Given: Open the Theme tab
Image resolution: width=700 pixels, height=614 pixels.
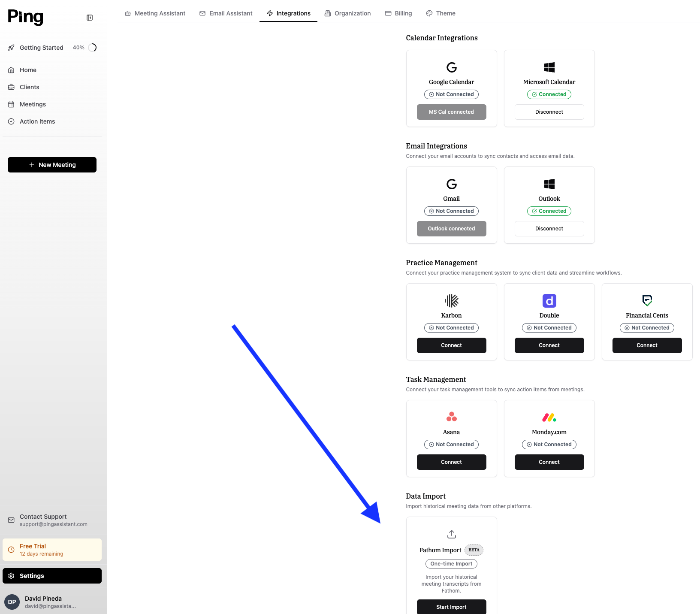Looking at the screenshot, I should coord(441,13).
